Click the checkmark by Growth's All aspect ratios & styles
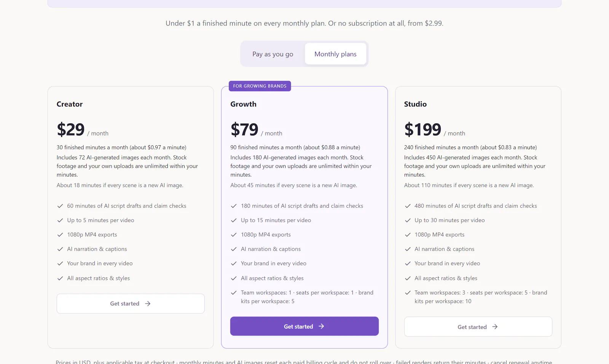Image resolution: width=609 pixels, height=364 pixels. pyautogui.click(x=234, y=278)
